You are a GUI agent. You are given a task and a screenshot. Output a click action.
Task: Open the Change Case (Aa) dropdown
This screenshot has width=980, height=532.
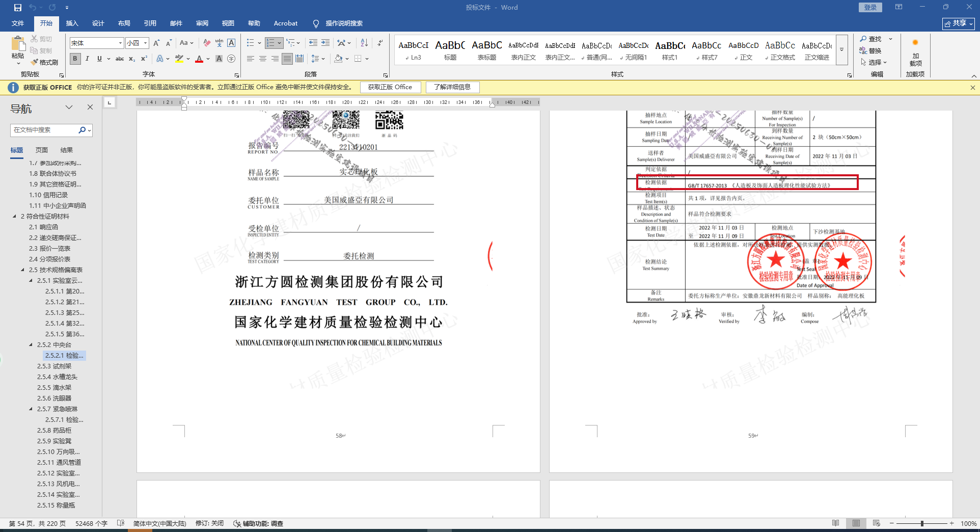(x=186, y=43)
